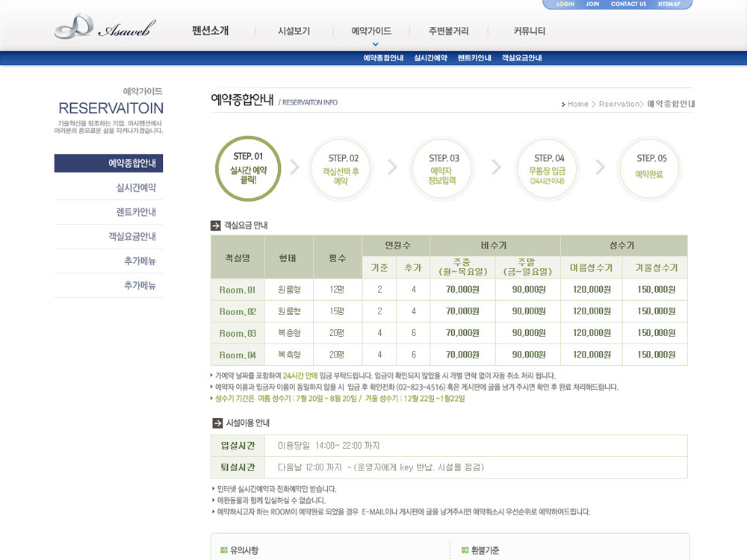Click the LOGIN link at top
This screenshot has width=747, height=560.
pos(565,4)
